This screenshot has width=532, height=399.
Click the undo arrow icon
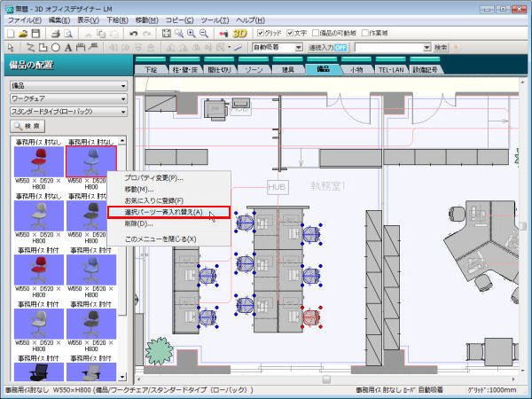click(133, 33)
